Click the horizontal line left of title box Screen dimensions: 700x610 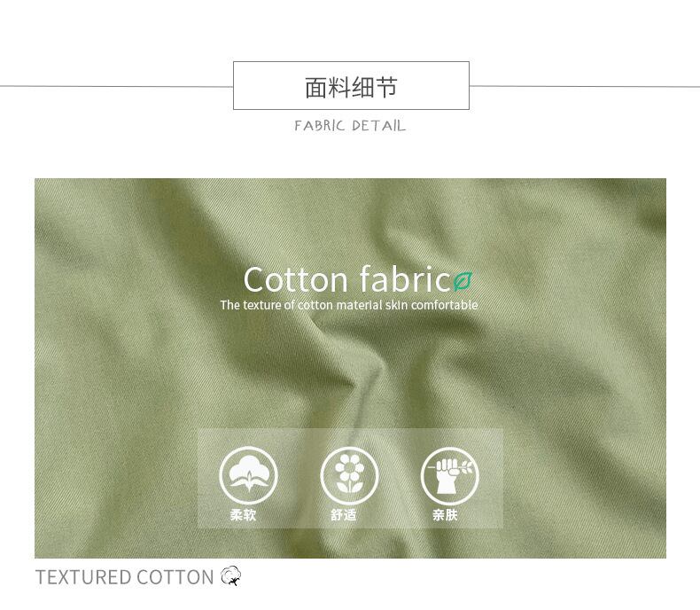click(116, 86)
